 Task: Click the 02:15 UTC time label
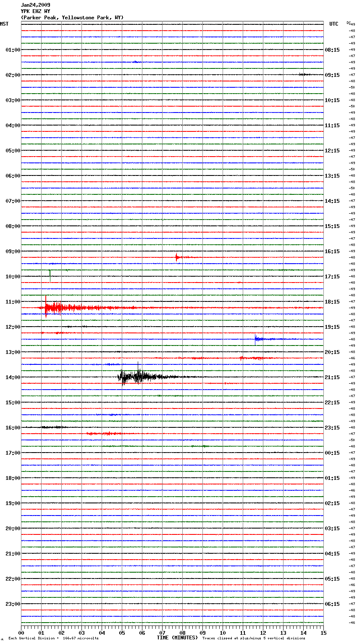coord(332,503)
